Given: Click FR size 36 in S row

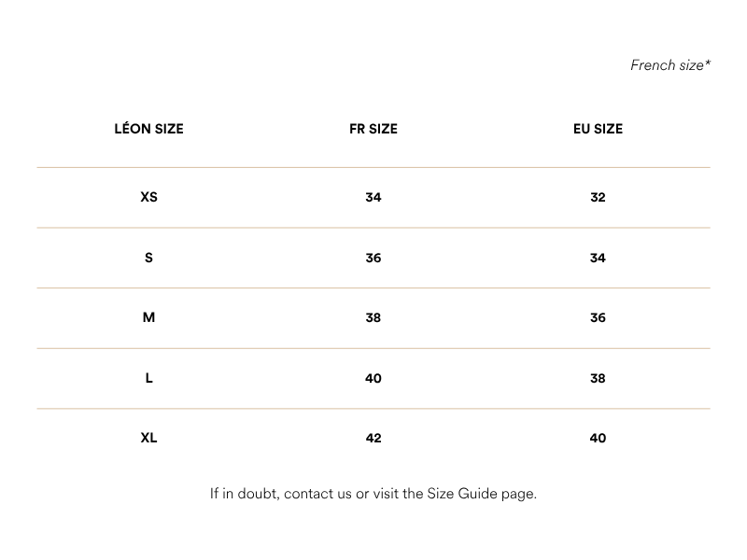Looking at the screenshot, I should 373,258.
